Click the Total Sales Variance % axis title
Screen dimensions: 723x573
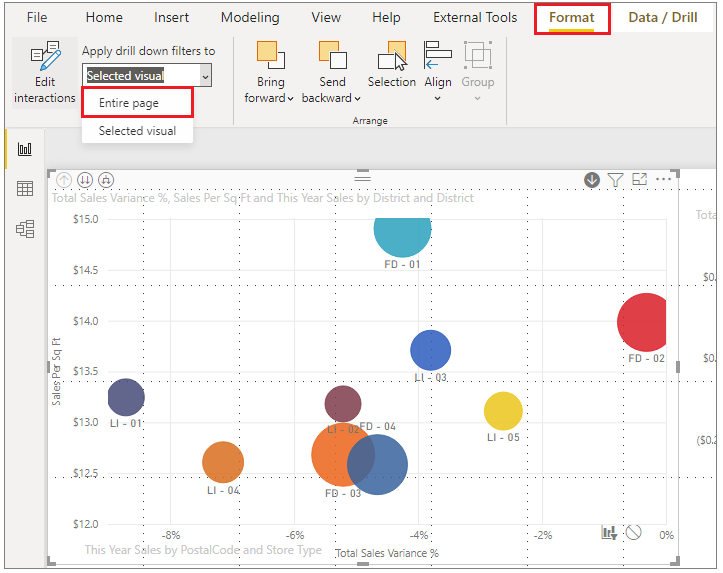pyautogui.click(x=387, y=553)
